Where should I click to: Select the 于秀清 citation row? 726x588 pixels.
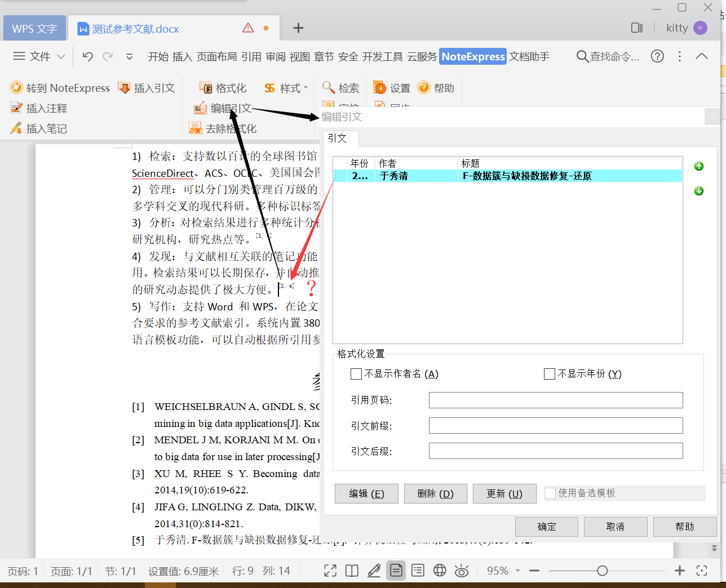(x=507, y=176)
